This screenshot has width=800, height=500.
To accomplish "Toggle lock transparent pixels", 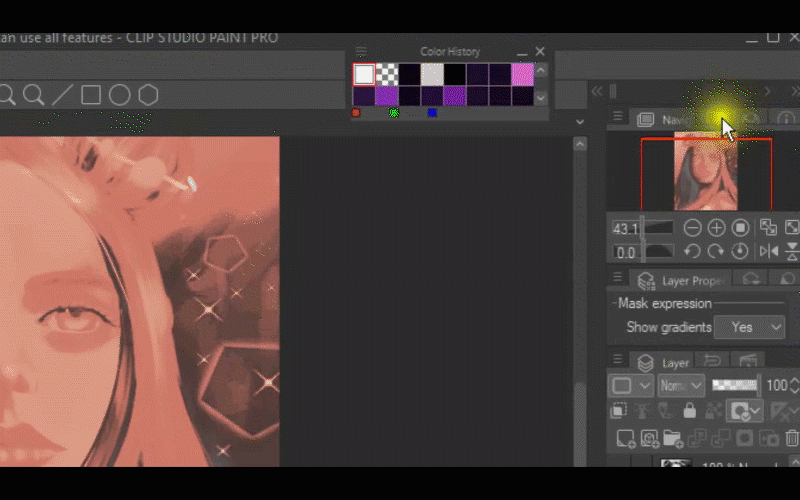I will (713, 410).
